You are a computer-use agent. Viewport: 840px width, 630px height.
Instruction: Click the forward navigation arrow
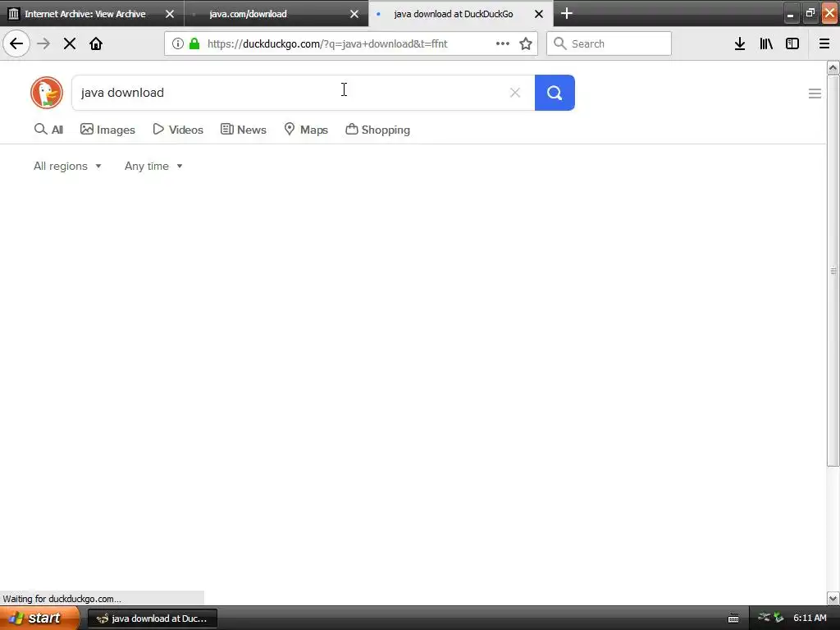43,43
